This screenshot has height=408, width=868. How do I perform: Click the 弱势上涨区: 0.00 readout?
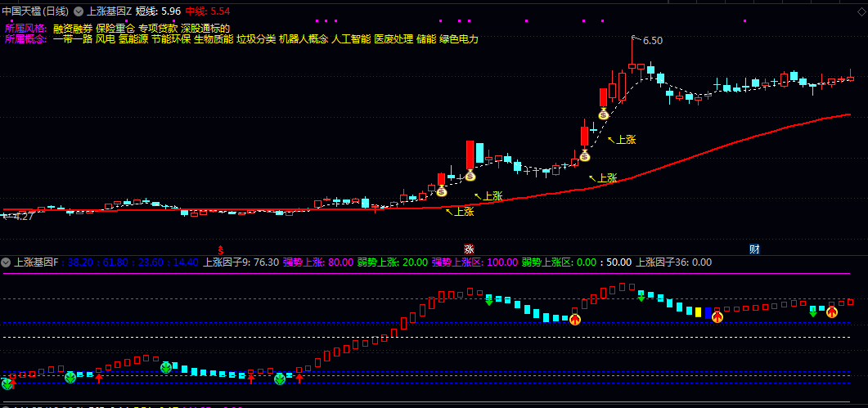point(560,262)
